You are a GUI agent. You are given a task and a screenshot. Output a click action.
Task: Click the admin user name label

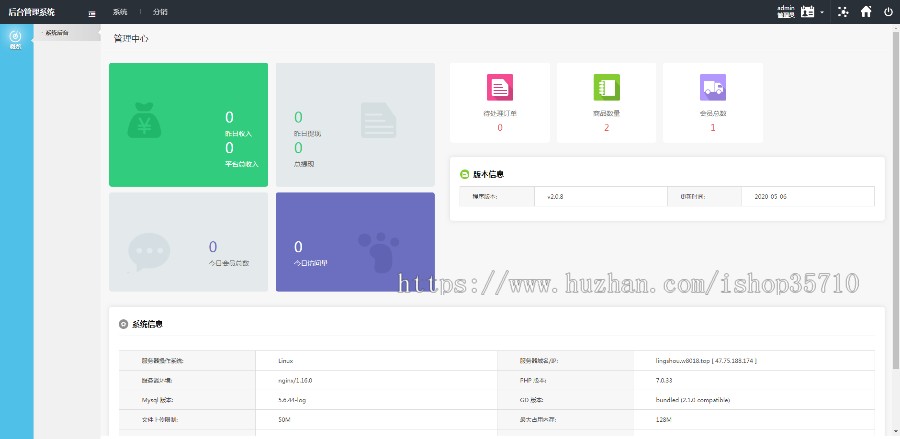[785, 8]
